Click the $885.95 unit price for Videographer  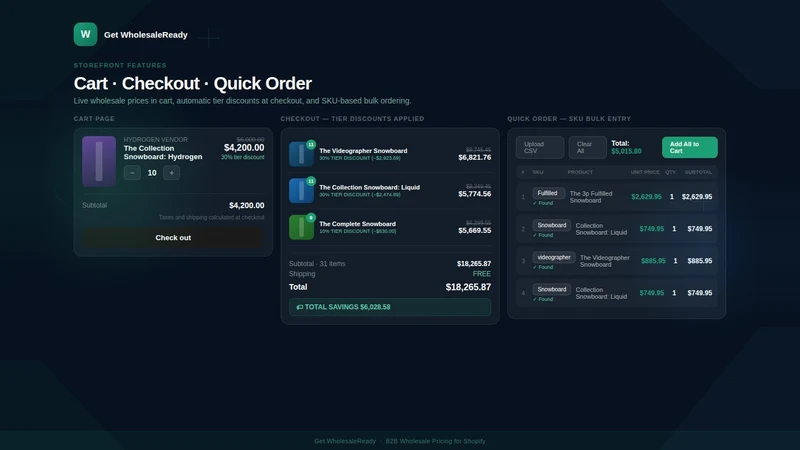tap(653, 261)
